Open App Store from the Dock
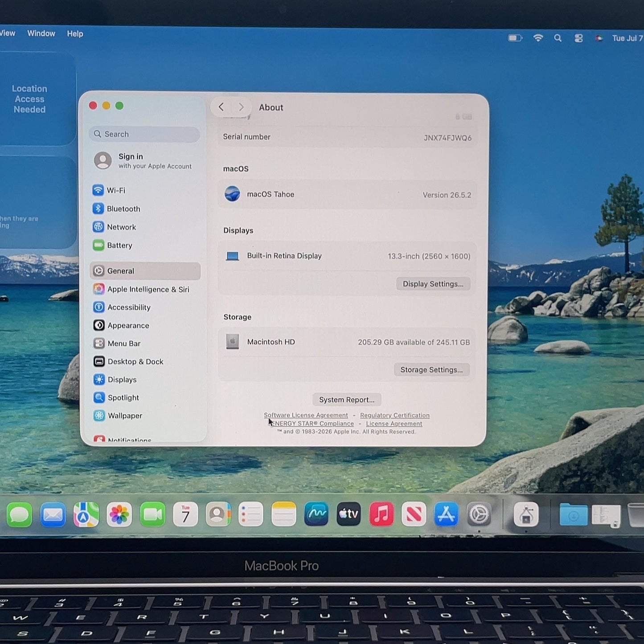This screenshot has height=644, width=644. click(x=447, y=514)
